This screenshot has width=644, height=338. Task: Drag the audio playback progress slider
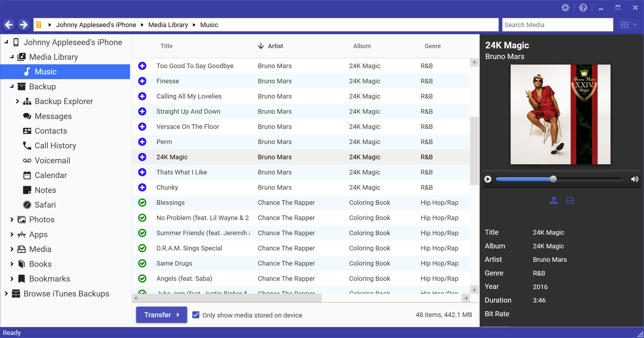coord(553,178)
